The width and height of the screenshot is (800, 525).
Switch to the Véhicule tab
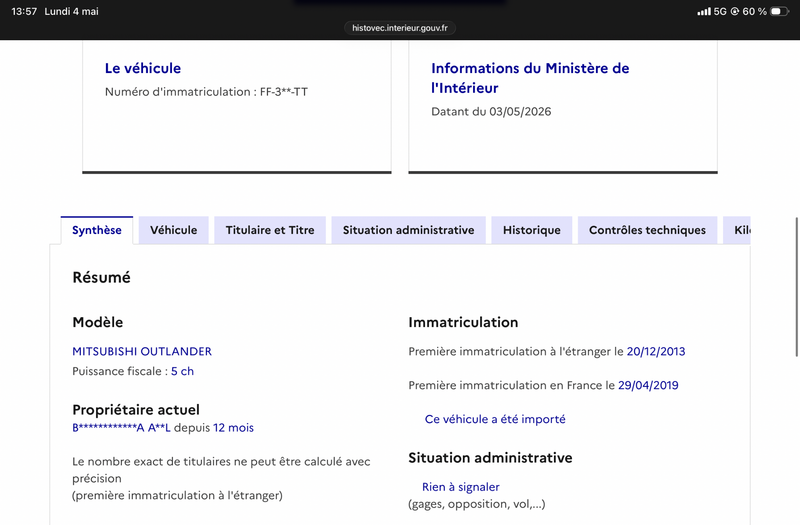click(173, 230)
